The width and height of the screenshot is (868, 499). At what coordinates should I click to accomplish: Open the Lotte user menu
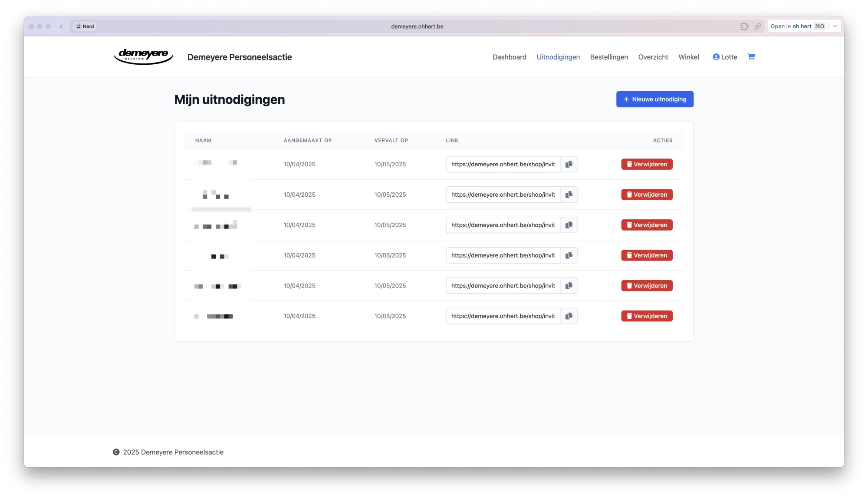click(725, 57)
